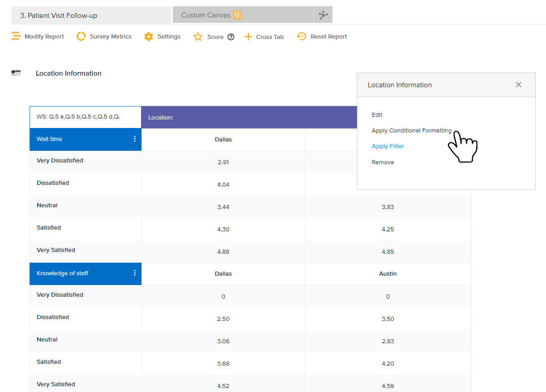Choose Remove from the popup menu
This screenshot has height=392, width=546.
(383, 162)
